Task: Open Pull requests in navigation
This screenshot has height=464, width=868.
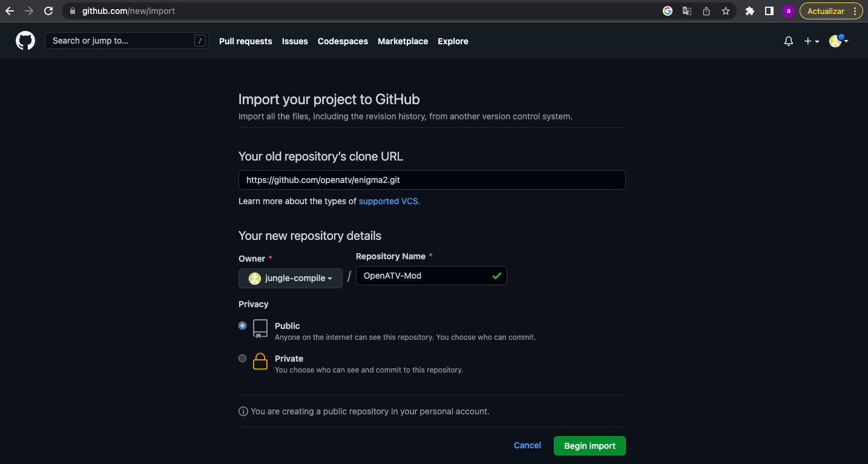Action: pyautogui.click(x=245, y=41)
